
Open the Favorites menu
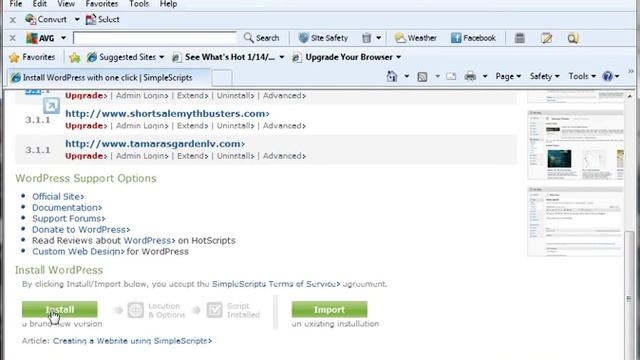(x=102, y=4)
